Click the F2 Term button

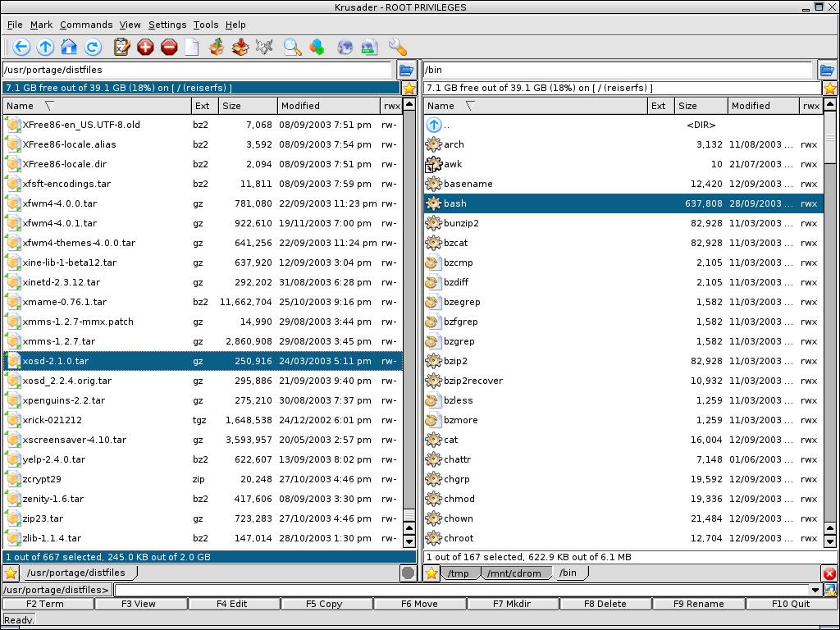(48, 604)
